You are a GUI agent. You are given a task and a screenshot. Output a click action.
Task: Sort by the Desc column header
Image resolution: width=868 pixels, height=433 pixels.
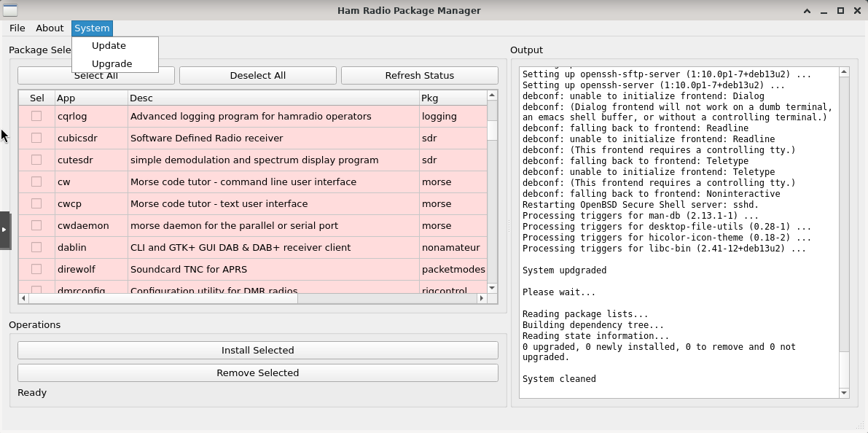pyautogui.click(x=273, y=98)
